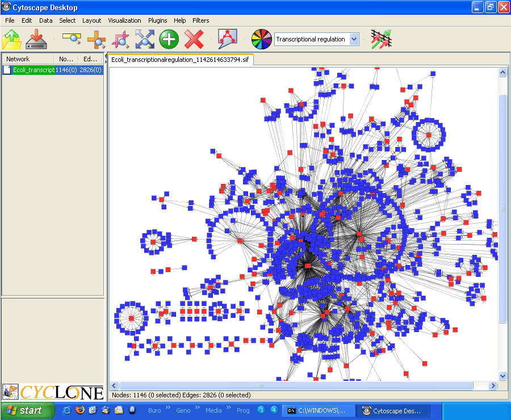Open the Filters menu

click(201, 20)
